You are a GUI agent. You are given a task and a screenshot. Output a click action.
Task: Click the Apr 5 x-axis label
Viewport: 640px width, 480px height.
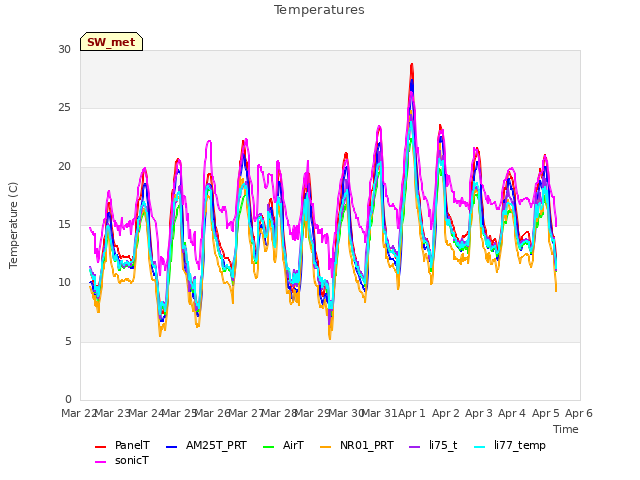pos(546,413)
